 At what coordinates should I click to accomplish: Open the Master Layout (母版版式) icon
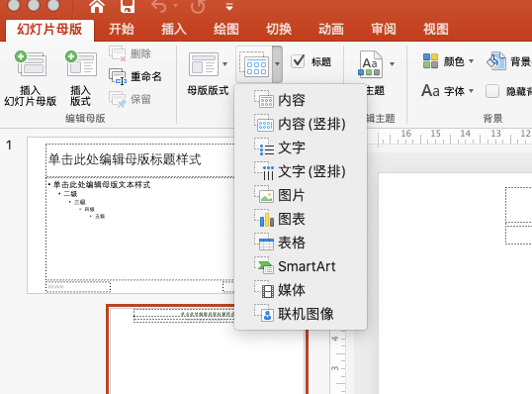click(204, 64)
